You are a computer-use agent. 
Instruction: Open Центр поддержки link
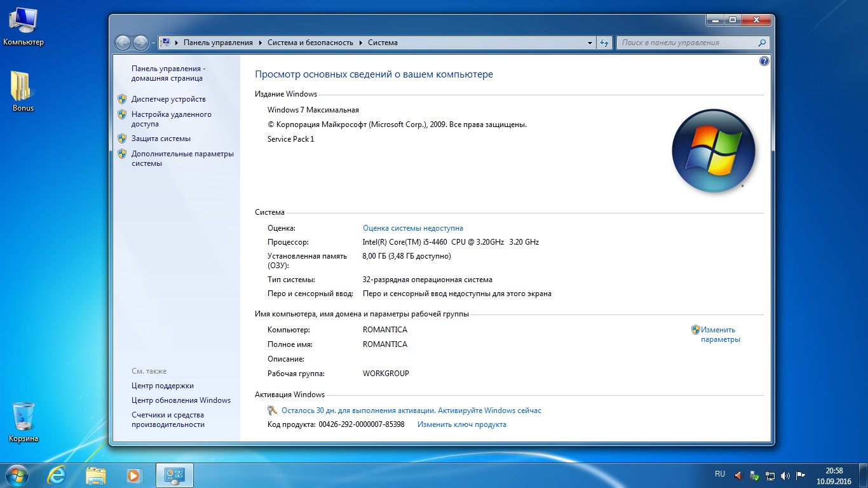(163, 386)
